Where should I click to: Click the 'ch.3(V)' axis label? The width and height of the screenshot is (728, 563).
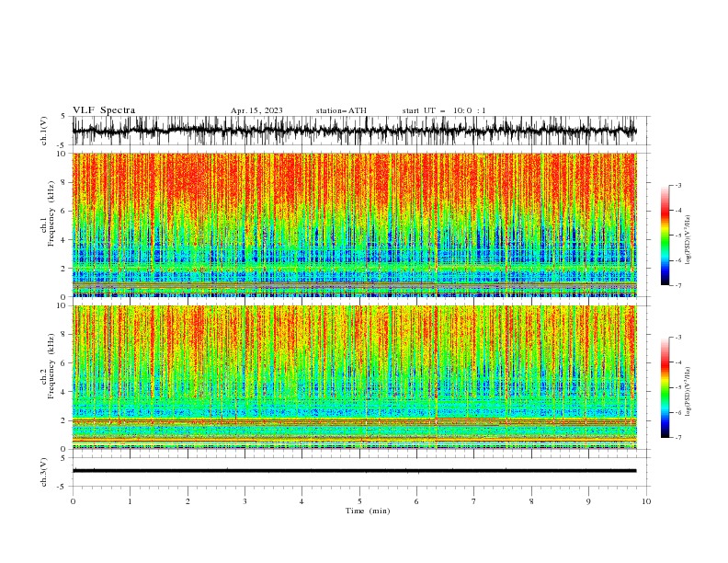[x=44, y=472]
